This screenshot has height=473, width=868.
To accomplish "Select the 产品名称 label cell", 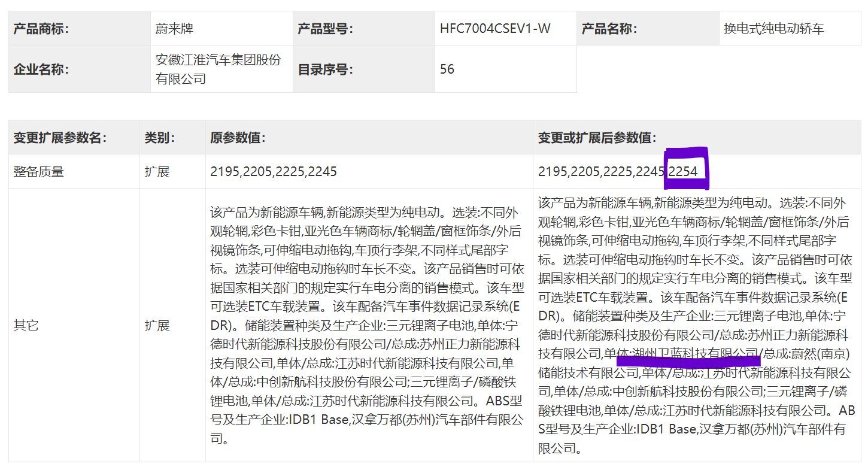I will coord(648,28).
